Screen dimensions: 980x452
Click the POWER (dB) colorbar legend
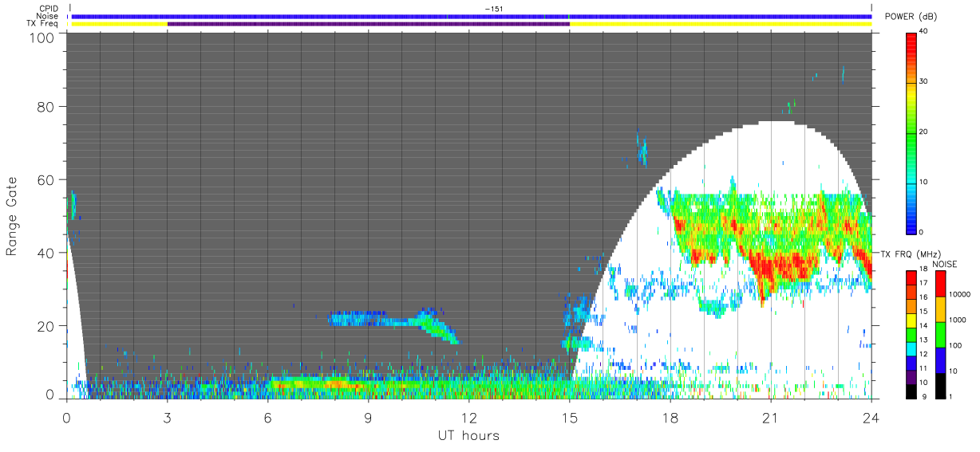(x=911, y=132)
